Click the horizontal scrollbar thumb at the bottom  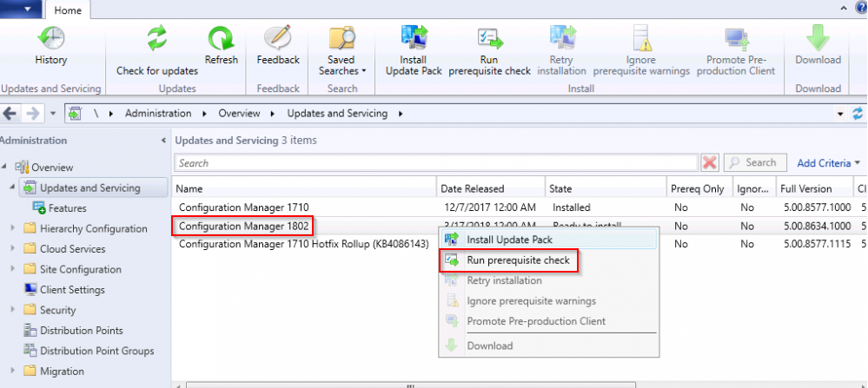(411, 385)
